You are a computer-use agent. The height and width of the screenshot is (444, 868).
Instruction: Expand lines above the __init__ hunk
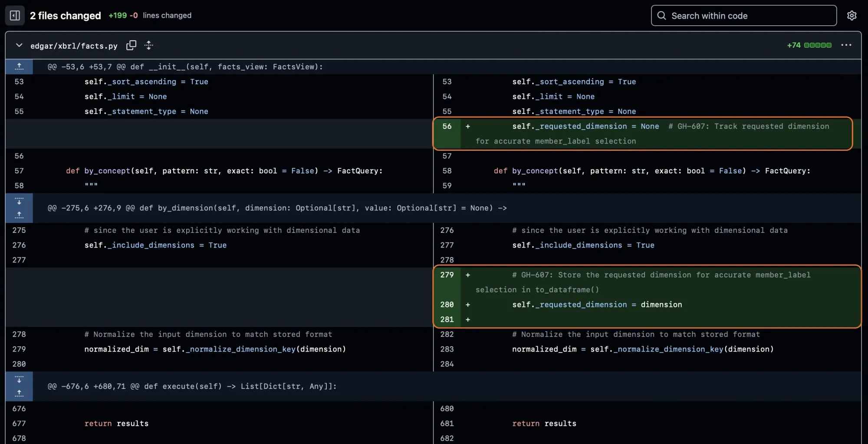19,66
